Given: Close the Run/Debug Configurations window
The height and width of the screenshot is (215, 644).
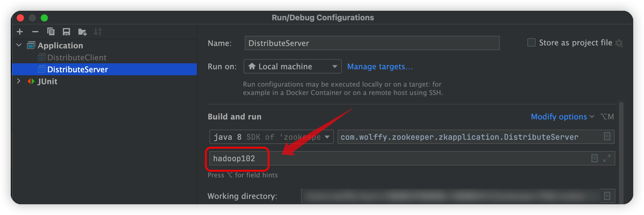Looking at the screenshot, I should coord(20,18).
